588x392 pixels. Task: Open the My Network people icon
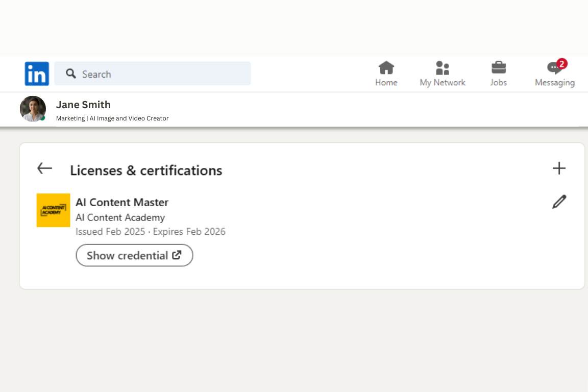443,68
